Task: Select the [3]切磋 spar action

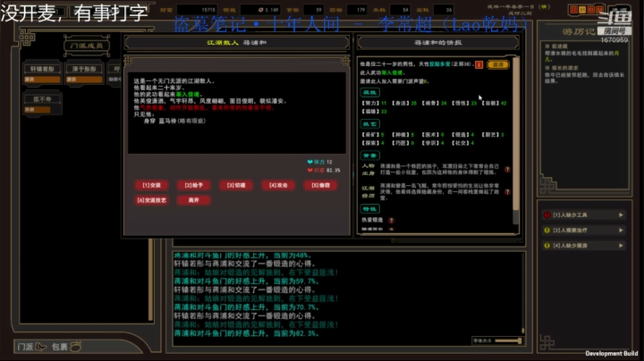Action: 236,186
